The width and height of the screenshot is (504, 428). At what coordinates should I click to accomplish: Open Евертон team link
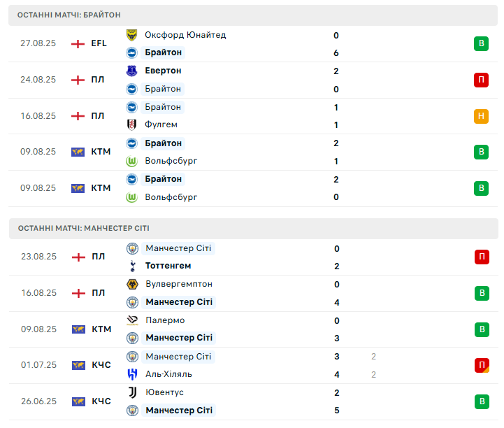point(163,71)
